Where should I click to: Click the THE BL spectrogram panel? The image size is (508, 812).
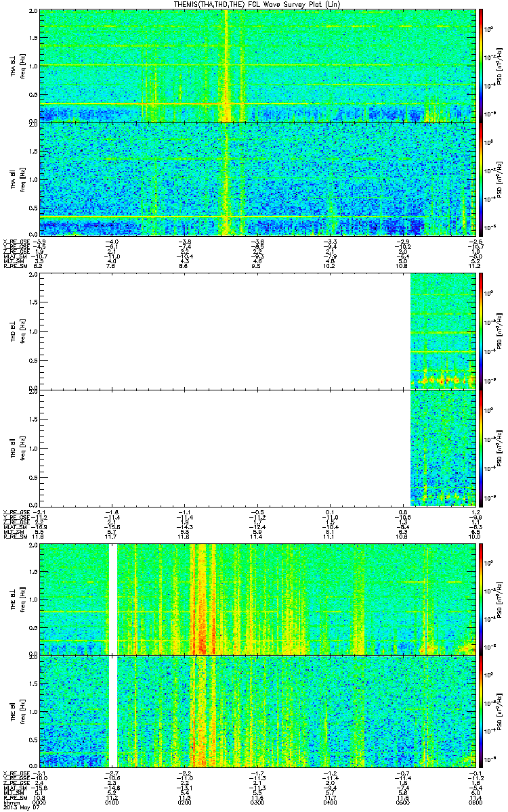(258, 599)
